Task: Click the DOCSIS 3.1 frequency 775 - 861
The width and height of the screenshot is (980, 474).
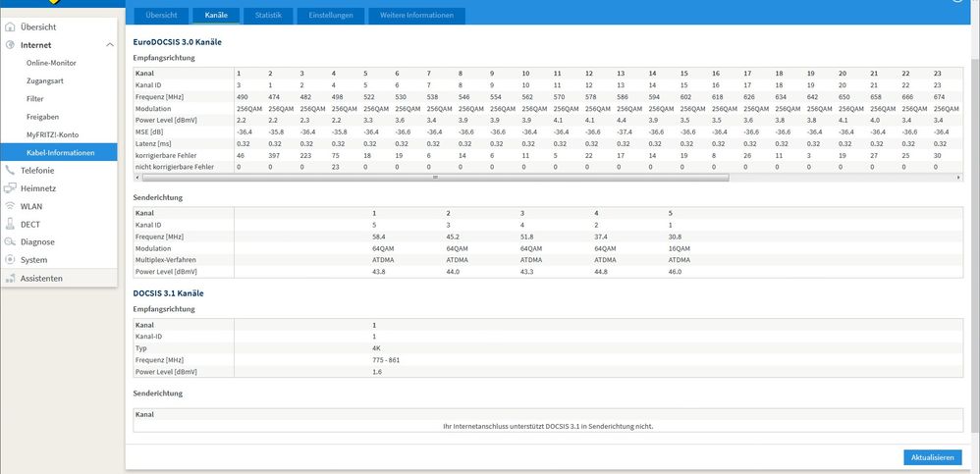Action: click(x=385, y=360)
